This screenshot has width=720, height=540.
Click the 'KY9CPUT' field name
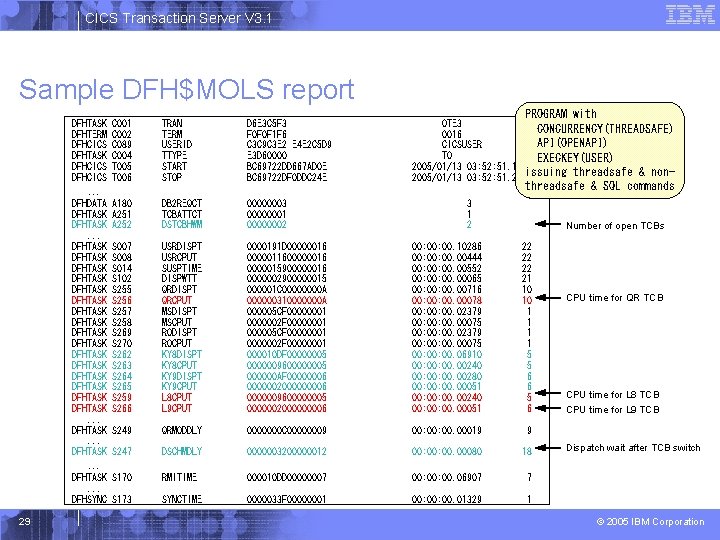(180, 386)
